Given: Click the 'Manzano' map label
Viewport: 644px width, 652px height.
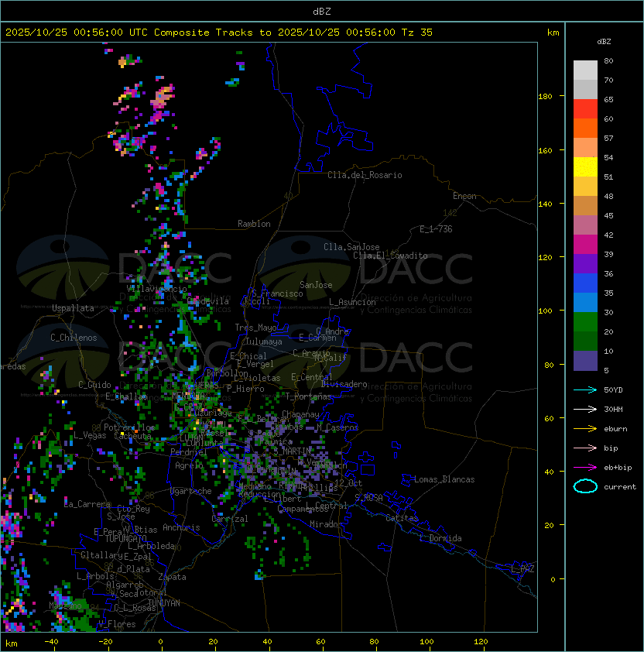Looking at the screenshot, I should click(65, 606).
